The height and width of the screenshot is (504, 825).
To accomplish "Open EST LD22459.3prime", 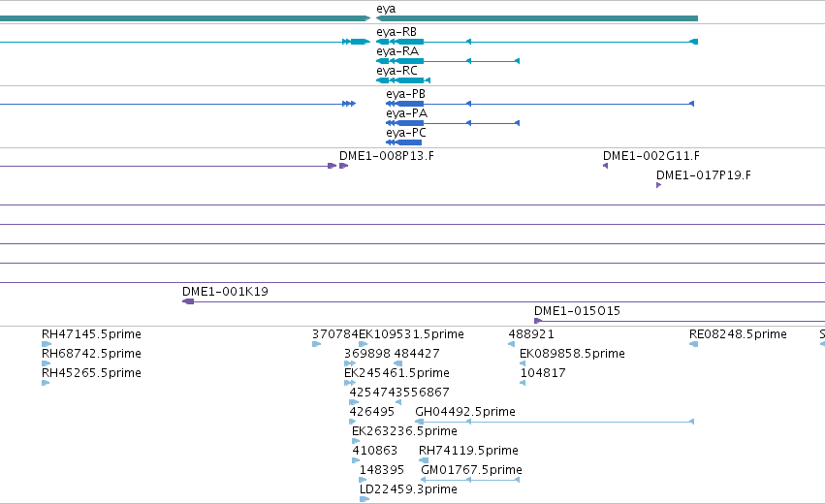I will click(408, 489).
